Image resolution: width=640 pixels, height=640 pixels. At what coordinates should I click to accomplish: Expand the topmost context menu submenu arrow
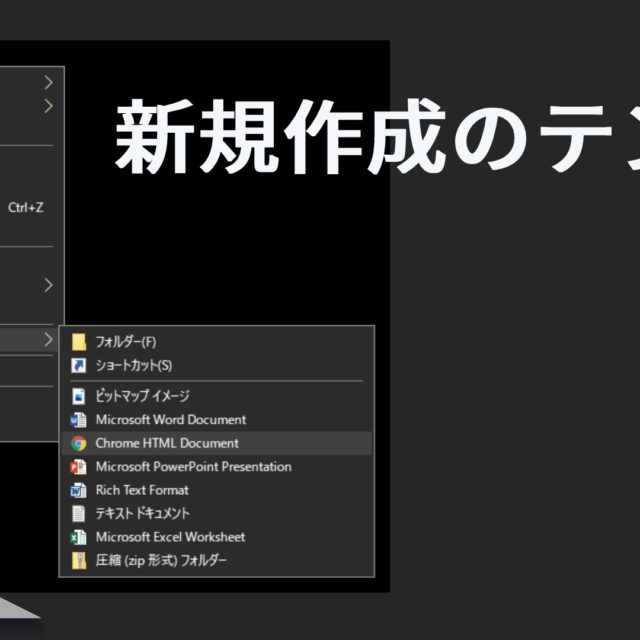point(49,82)
